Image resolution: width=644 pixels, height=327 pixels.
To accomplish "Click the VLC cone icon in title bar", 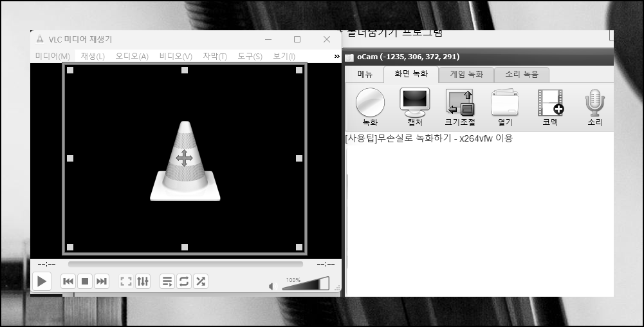I will coord(40,39).
